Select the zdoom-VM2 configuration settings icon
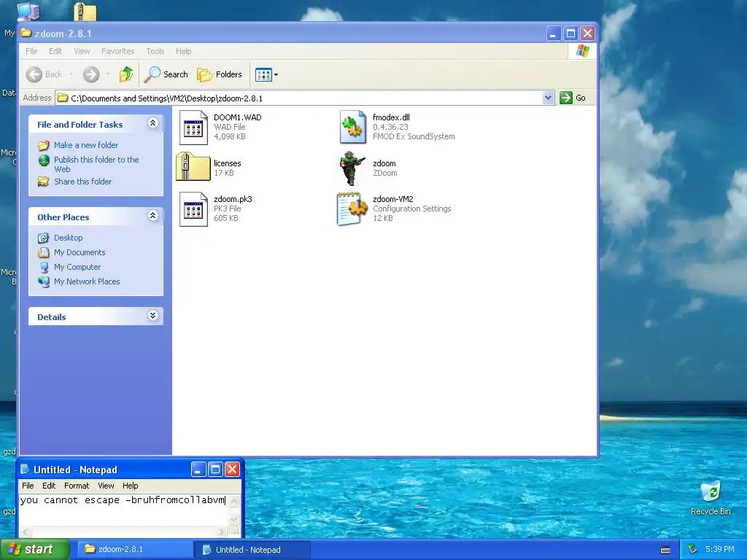The width and height of the screenshot is (747, 560). point(352,209)
